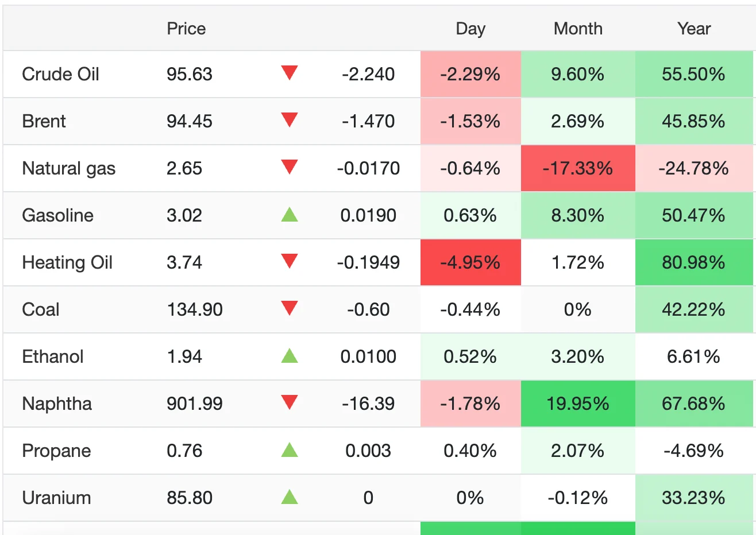Sort table by the Day column header
The height and width of the screenshot is (535, 756).
coord(470,29)
